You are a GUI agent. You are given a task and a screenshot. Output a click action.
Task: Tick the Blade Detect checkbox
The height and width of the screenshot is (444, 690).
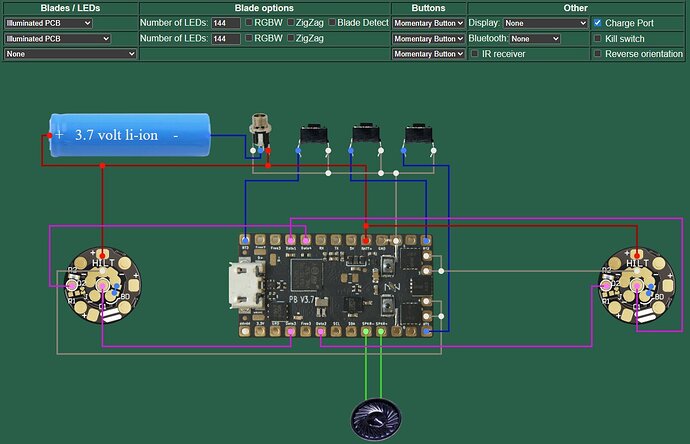click(x=332, y=22)
